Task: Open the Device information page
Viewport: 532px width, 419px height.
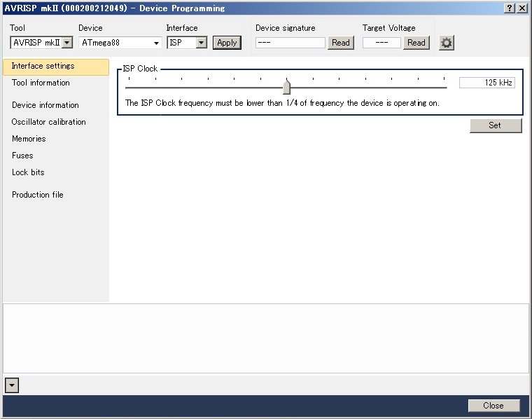Action: [45, 105]
